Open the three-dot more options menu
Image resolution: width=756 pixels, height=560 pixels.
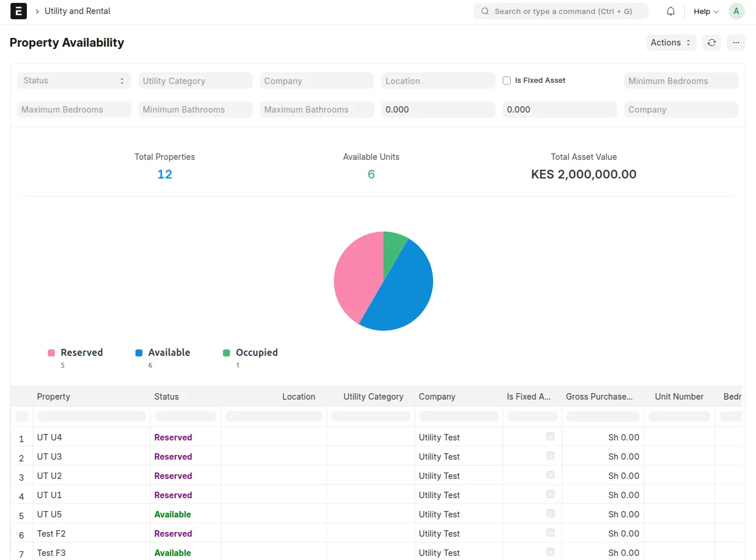coord(736,43)
